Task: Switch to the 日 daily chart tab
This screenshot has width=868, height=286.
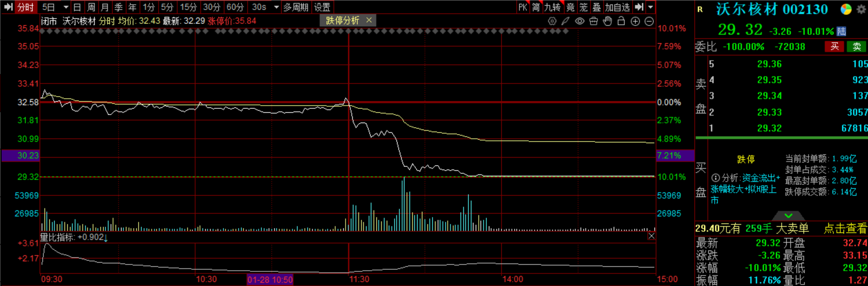Action: click(x=77, y=7)
